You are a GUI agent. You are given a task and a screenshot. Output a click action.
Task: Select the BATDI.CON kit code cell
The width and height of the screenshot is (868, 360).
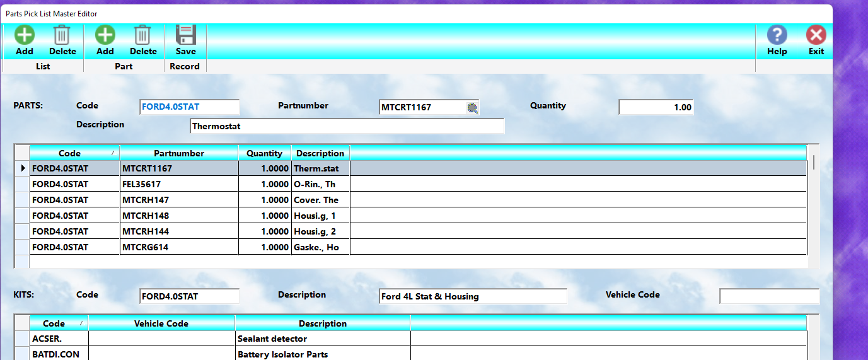click(x=59, y=354)
